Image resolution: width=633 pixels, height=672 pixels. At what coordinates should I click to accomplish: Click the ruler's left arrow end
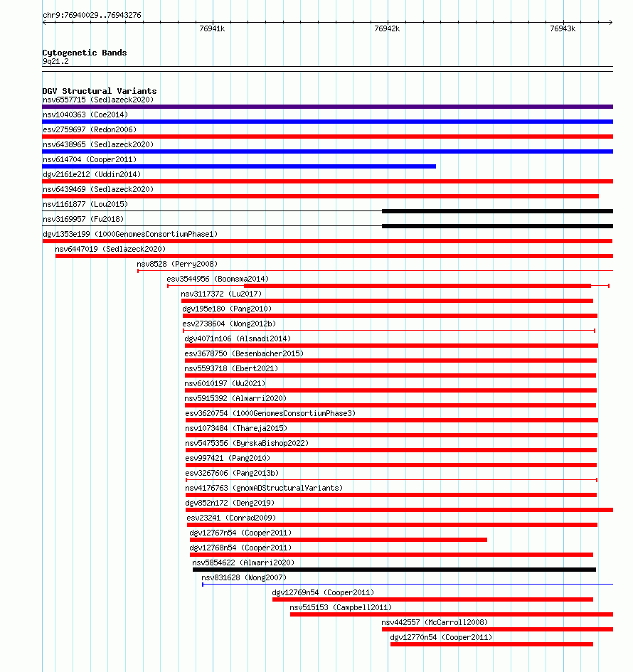[45, 22]
